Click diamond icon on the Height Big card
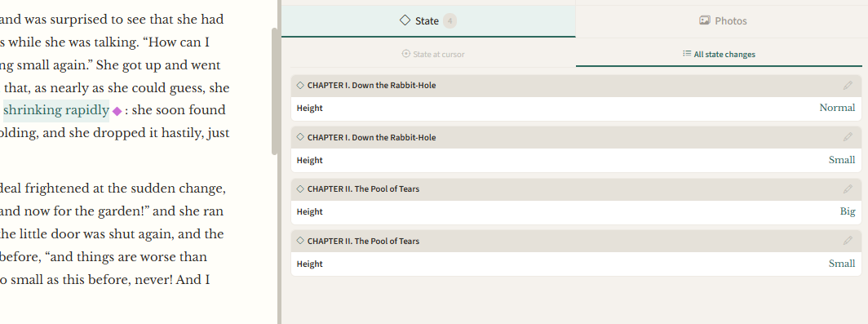This screenshot has height=324, width=868. click(x=300, y=189)
